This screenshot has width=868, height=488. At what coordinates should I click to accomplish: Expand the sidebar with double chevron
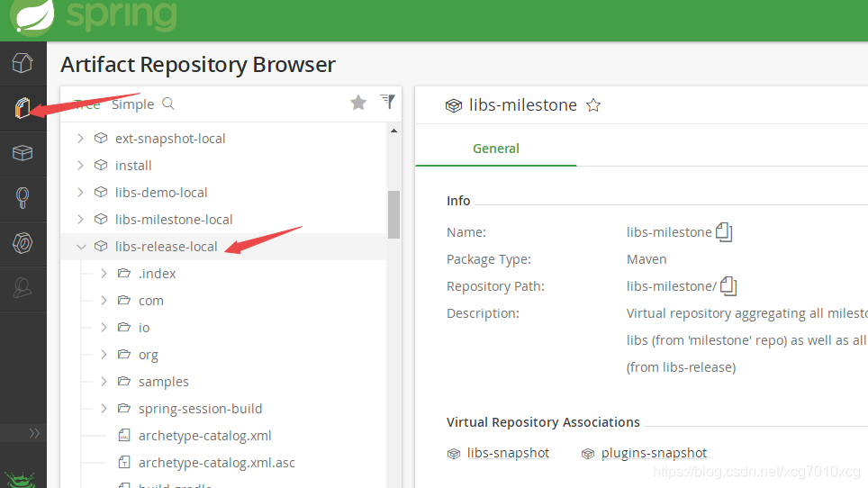point(34,433)
